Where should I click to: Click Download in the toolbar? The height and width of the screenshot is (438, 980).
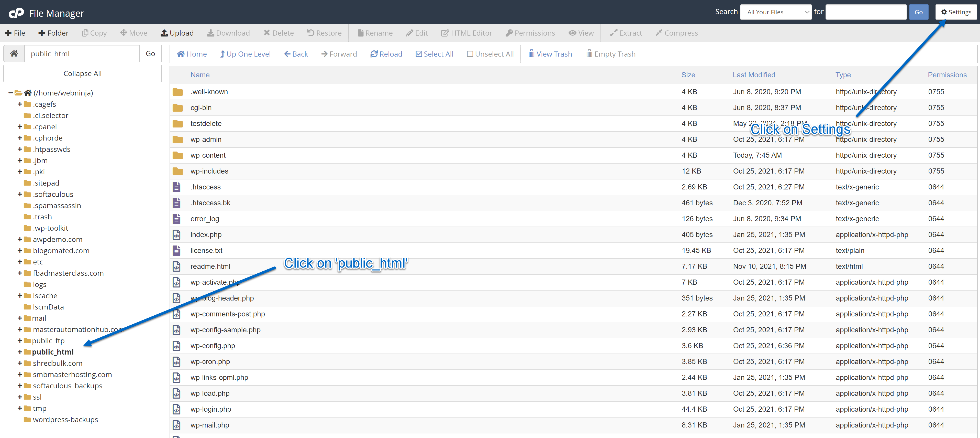coord(229,33)
